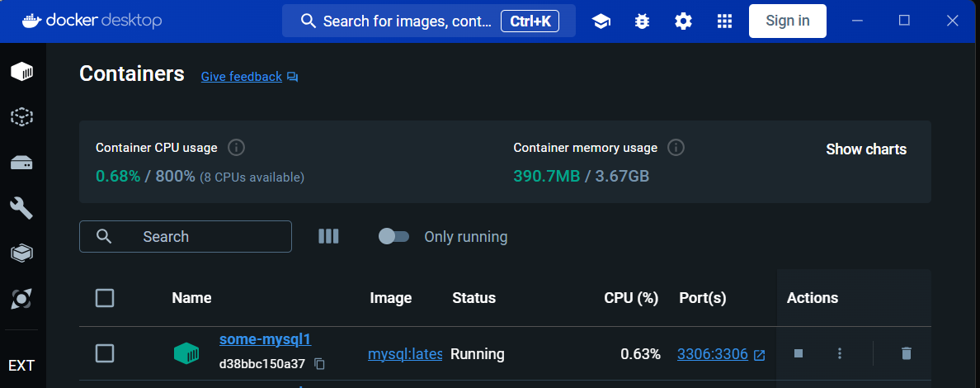The width and height of the screenshot is (980, 388).
Task: Click the search magnifier icon in containers filter
Action: [105, 237]
